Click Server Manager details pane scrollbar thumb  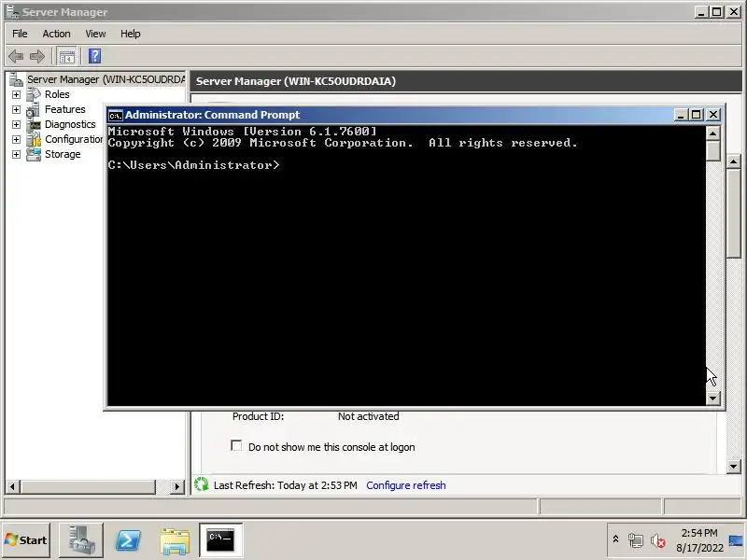(x=734, y=214)
